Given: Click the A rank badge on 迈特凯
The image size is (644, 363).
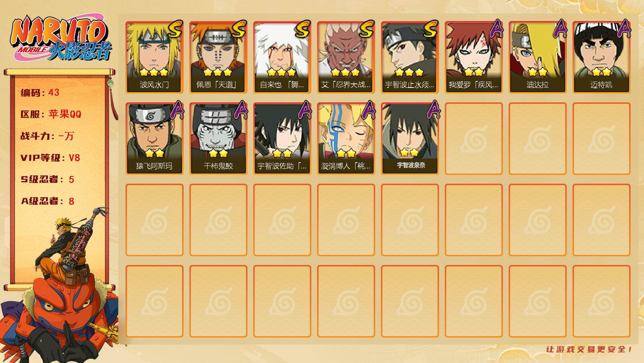Looking at the screenshot, I should (624, 28).
